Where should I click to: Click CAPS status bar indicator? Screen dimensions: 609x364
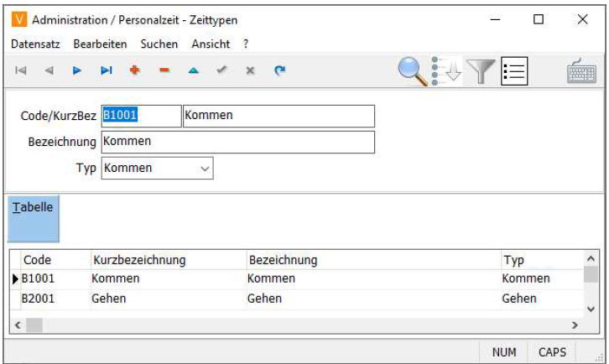(x=552, y=352)
